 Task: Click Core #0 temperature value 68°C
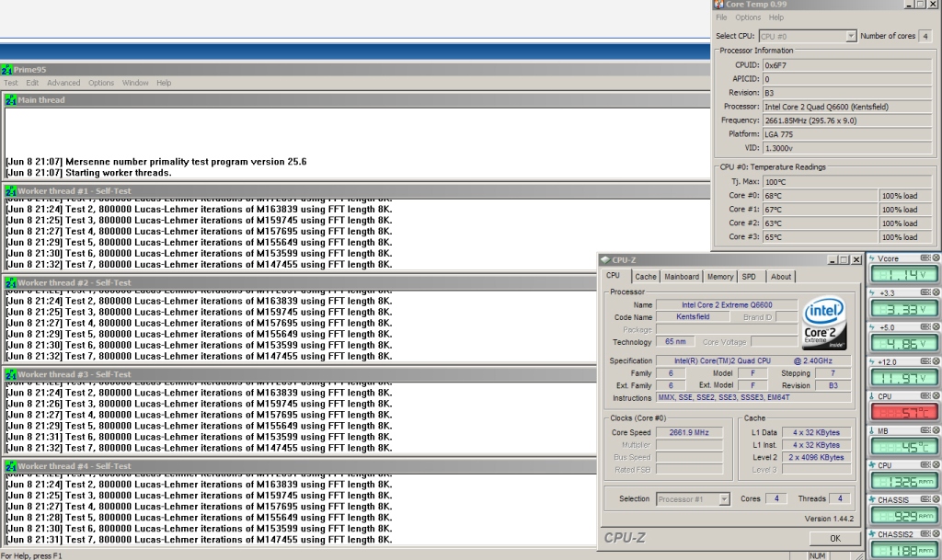(820, 195)
